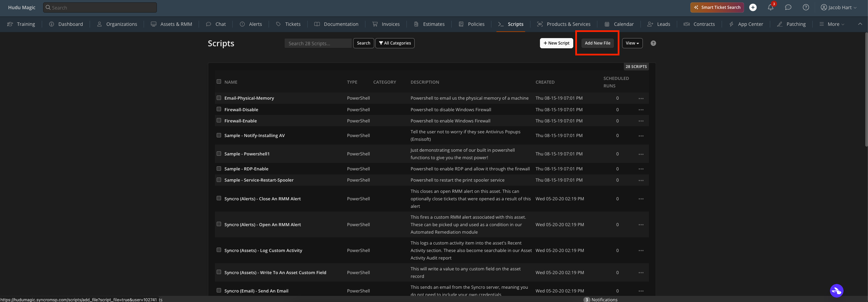Image resolution: width=868 pixels, height=302 pixels.
Task: Open the Documentation tab
Action: [x=336, y=24]
